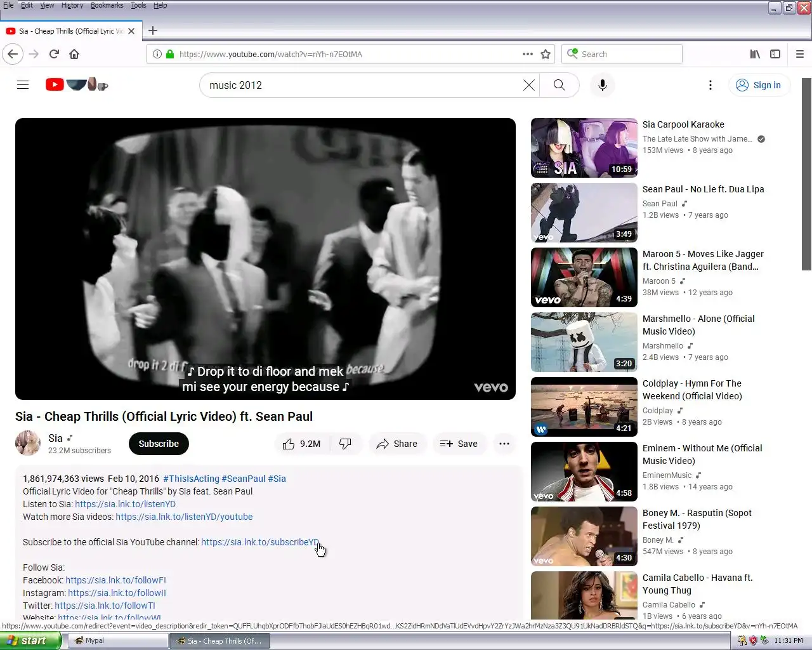Save video to a playlist
This screenshot has width=812, height=650.
pyautogui.click(x=459, y=444)
